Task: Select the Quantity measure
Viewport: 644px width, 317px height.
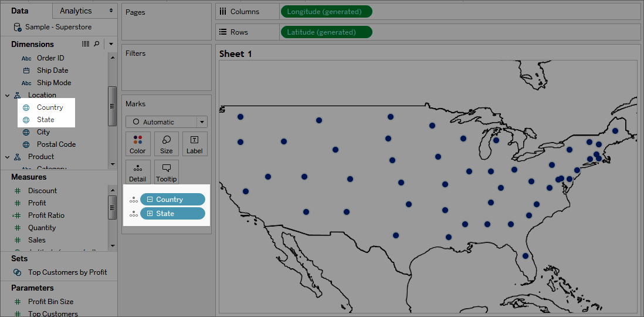Action: tap(42, 228)
